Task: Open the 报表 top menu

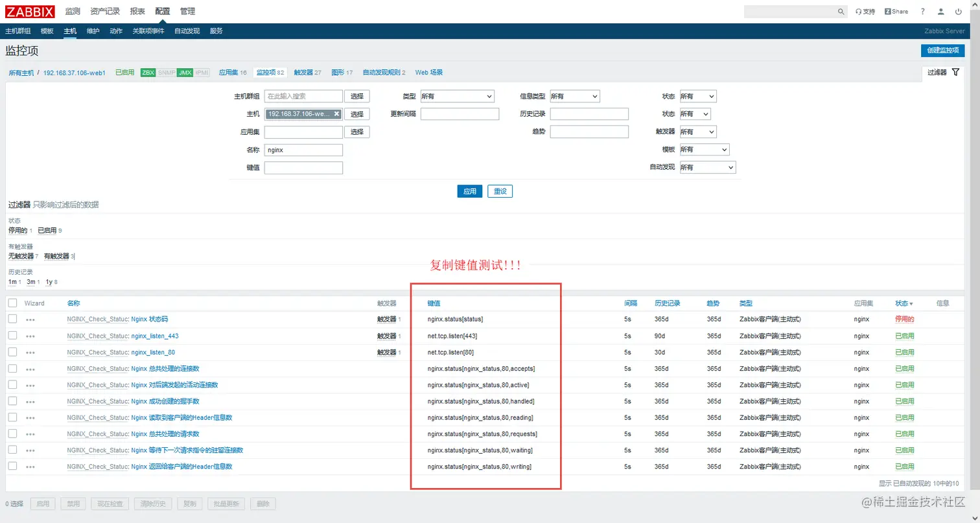Action: pos(137,12)
